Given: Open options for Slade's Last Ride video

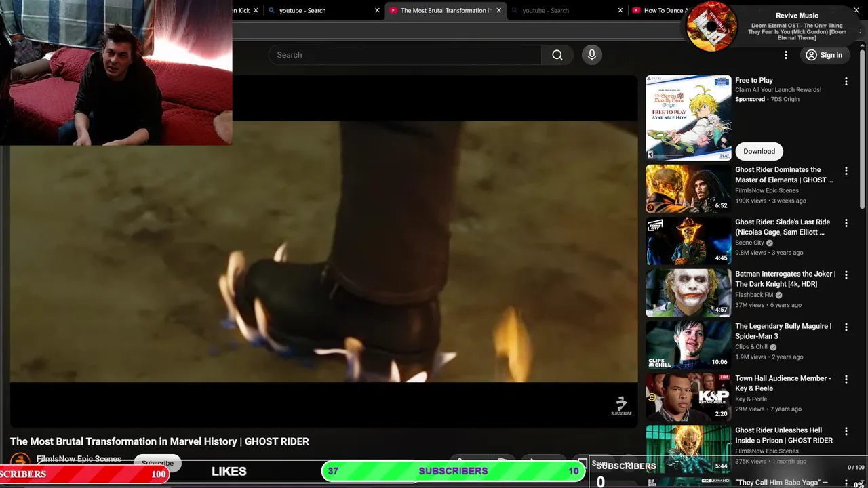Looking at the screenshot, I should point(846,223).
